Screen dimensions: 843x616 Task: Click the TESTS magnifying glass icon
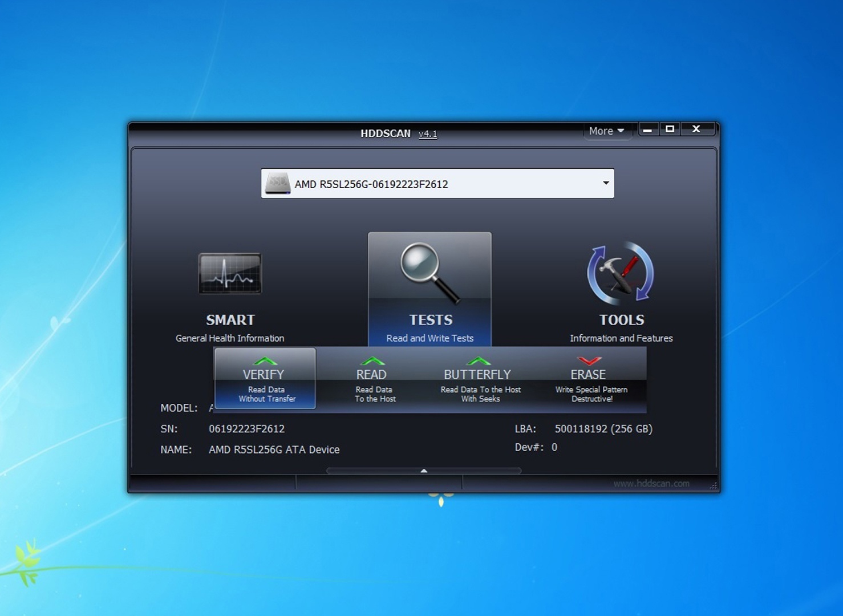[x=429, y=273]
